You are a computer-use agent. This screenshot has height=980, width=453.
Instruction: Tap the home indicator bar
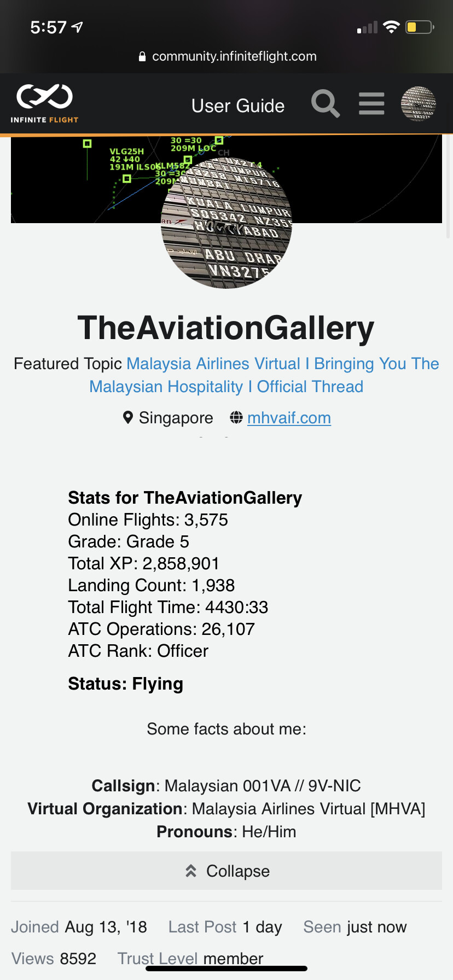(x=226, y=969)
